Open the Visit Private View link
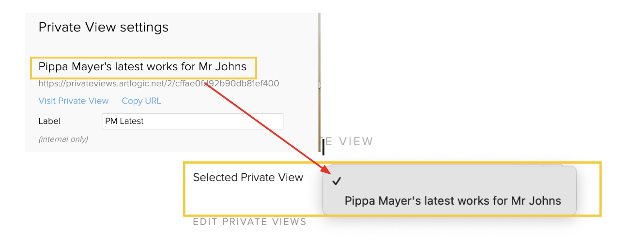 coord(74,101)
